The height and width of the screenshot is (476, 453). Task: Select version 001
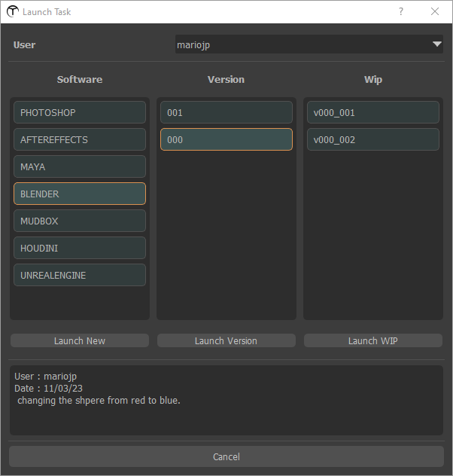(x=226, y=112)
